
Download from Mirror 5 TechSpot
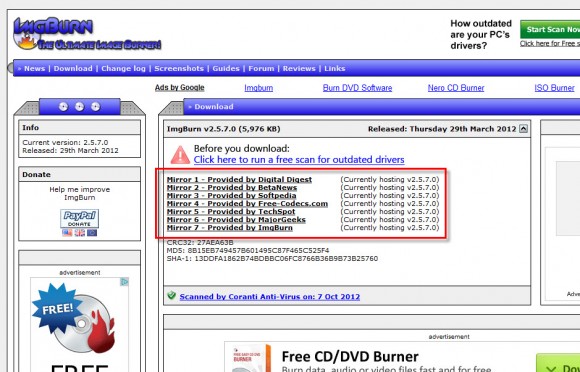(231, 212)
